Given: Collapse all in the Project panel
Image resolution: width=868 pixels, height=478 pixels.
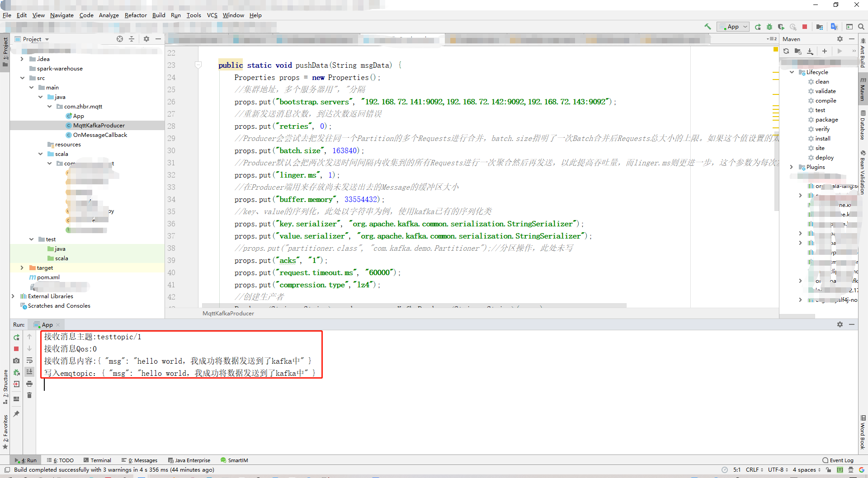Looking at the screenshot, I should point(132,39).
